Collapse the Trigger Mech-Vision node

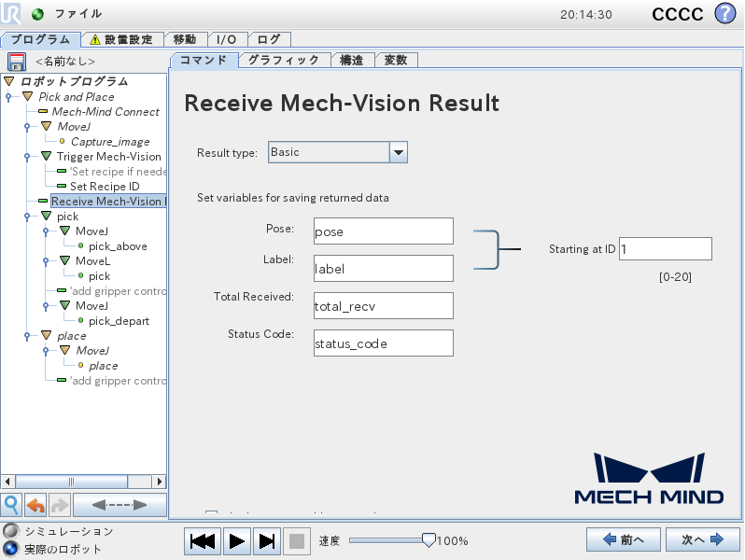(x=46, y=156)
